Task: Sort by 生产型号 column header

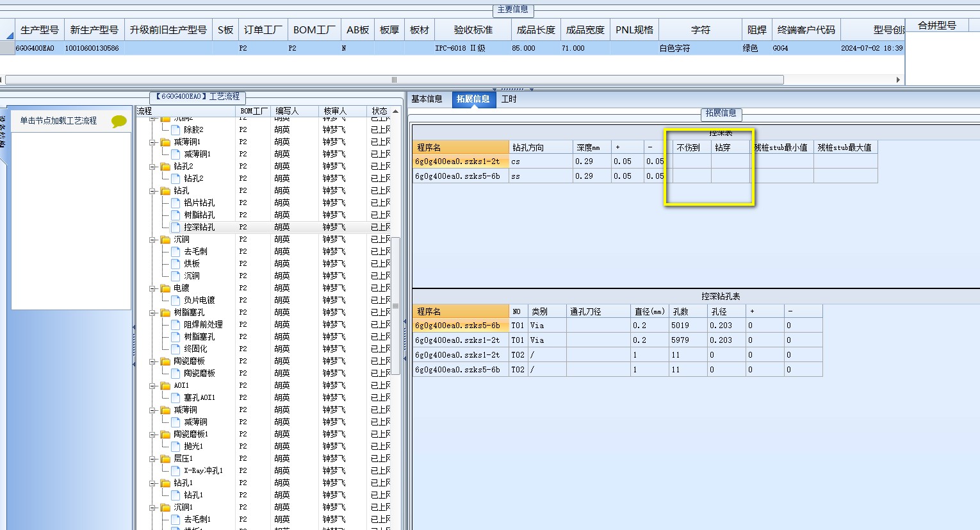Action: (x=40, y=30)
